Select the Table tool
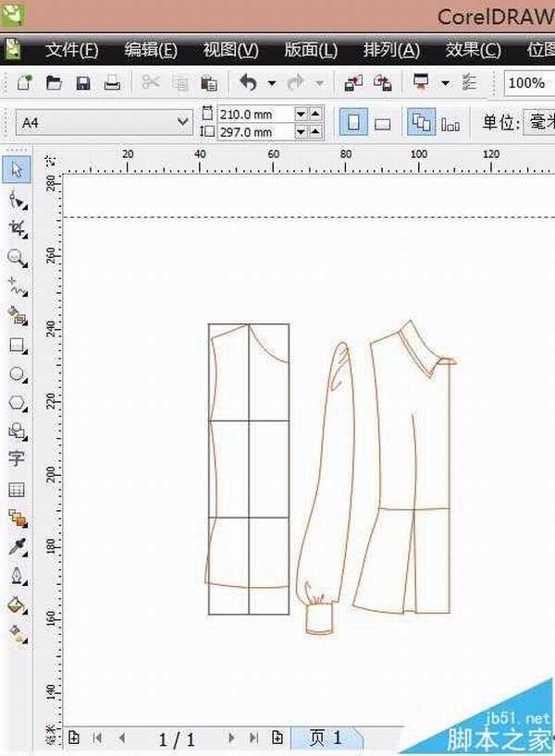This screenshot has height=756, width=555. (x=17, y=489)
